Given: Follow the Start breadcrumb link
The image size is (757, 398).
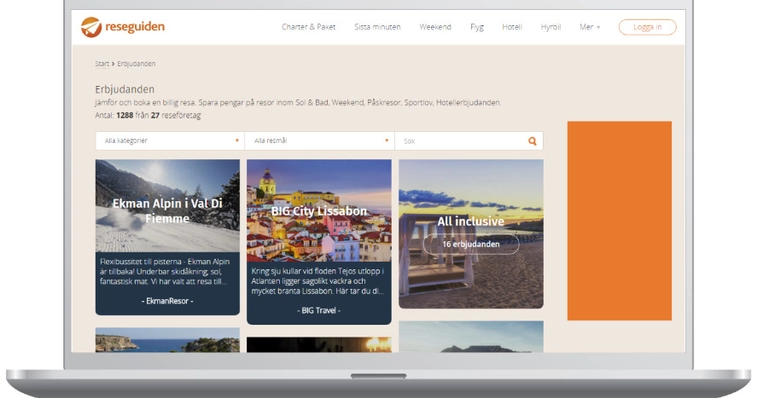Looking at the screenshot, I should 102,64.
